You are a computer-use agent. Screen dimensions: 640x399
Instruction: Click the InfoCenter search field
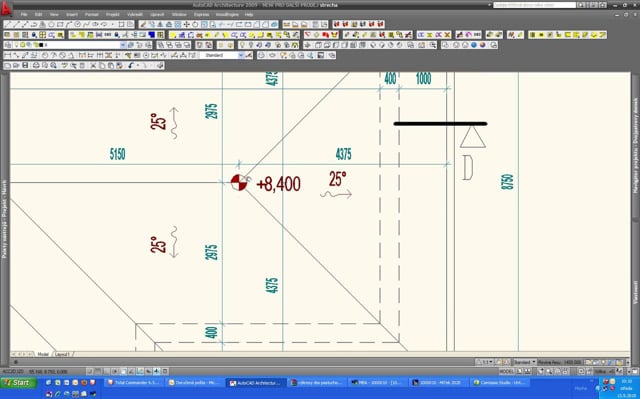tap(534, 5)
